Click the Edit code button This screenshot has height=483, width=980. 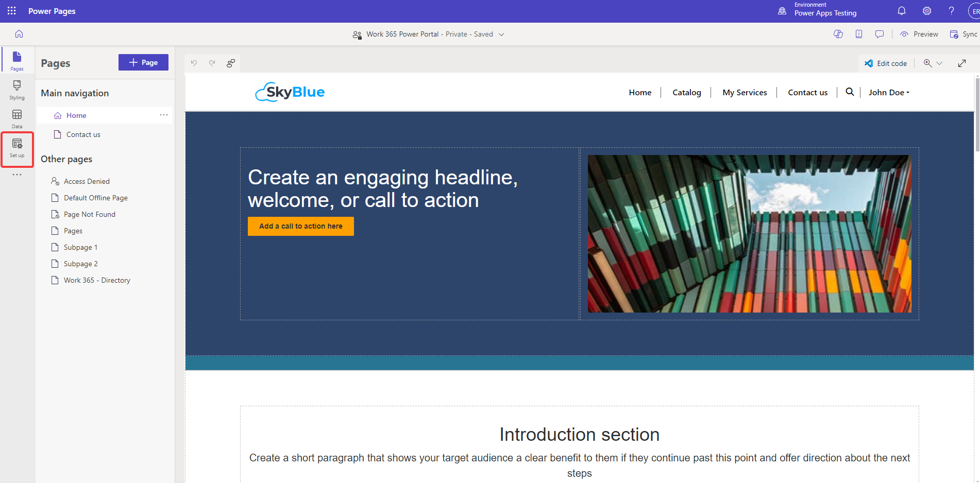click(886, 63)
